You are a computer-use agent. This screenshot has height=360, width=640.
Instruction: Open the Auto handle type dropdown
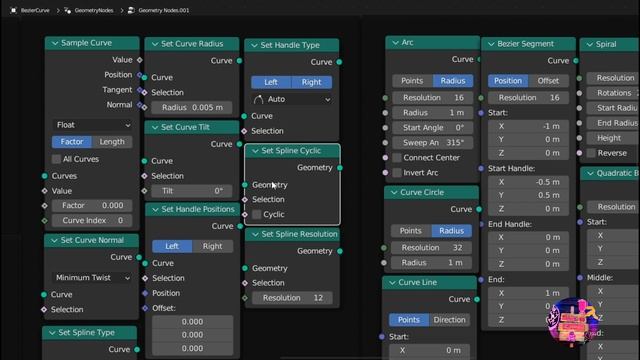point(291,99)
